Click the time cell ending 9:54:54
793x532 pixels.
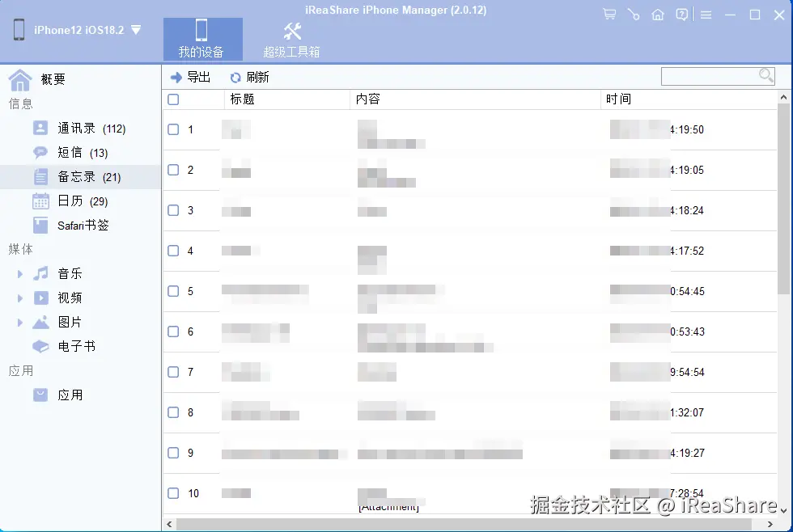click(657, 372)
